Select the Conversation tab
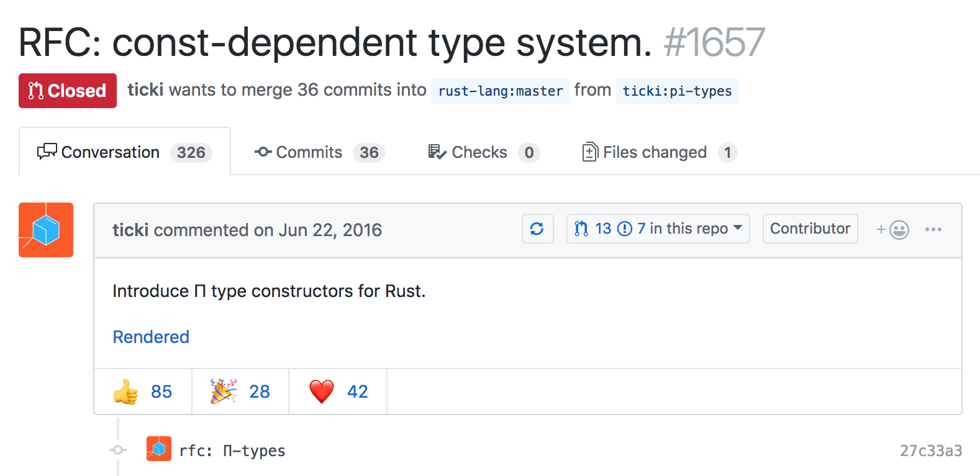This screenshot has width=980, height=476. (x=125, y=152)
